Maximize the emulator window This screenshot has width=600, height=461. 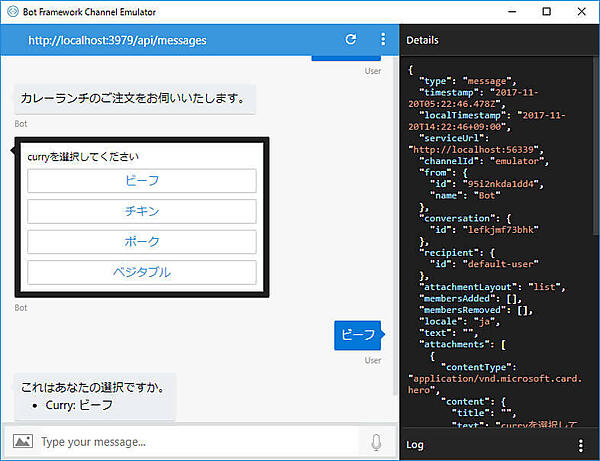[x=546, y=11]
